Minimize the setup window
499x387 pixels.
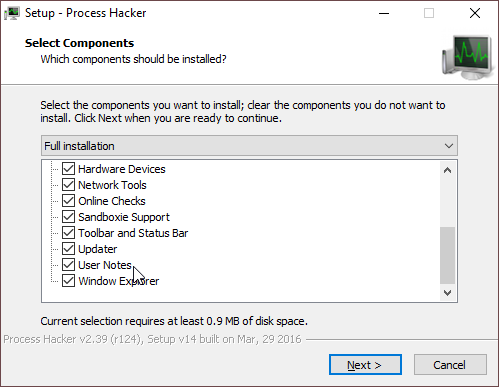coord(384,13)
